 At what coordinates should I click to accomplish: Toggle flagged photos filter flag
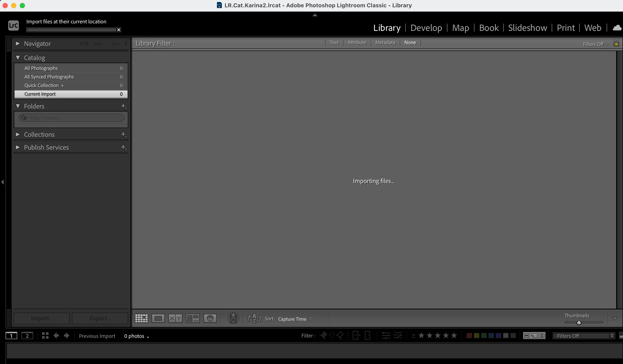pyautogui.click(x=323, y=335)
